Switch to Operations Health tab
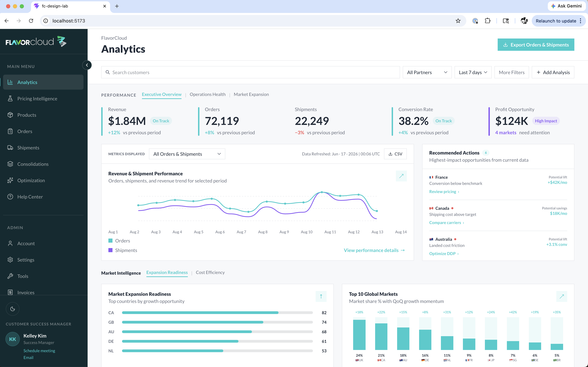The height and width of the screenshot is (367, 588). 208,94
